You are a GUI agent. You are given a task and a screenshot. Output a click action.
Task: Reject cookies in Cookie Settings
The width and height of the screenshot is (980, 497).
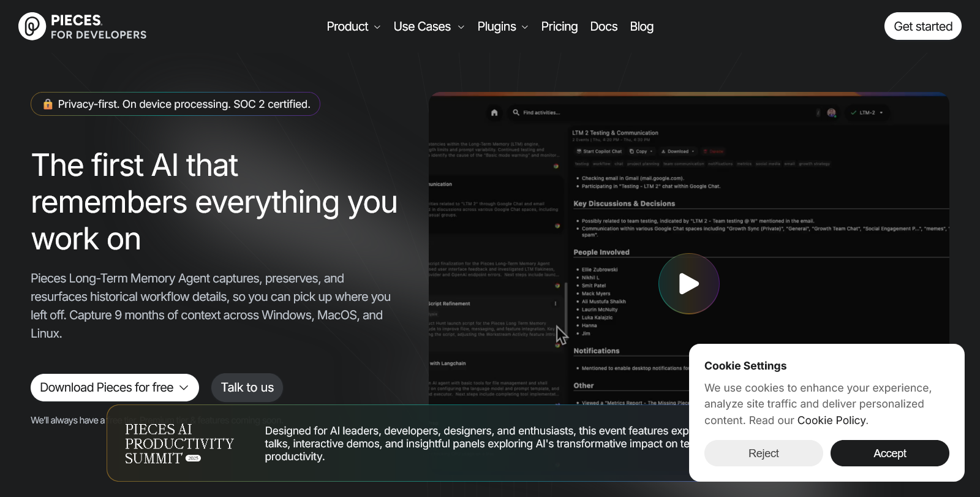(x=763, y=453)
